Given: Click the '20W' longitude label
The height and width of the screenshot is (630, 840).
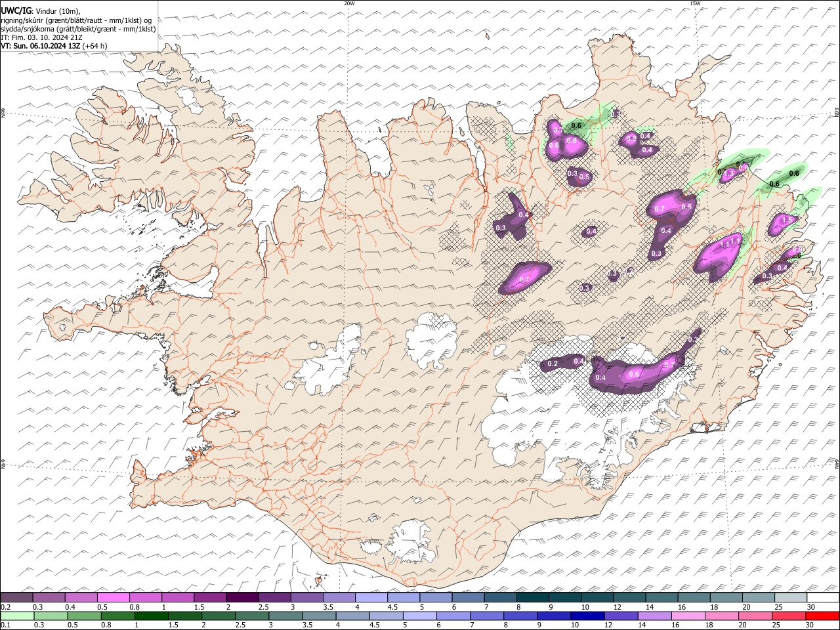Looking at the screenshot, I should 349,3.
